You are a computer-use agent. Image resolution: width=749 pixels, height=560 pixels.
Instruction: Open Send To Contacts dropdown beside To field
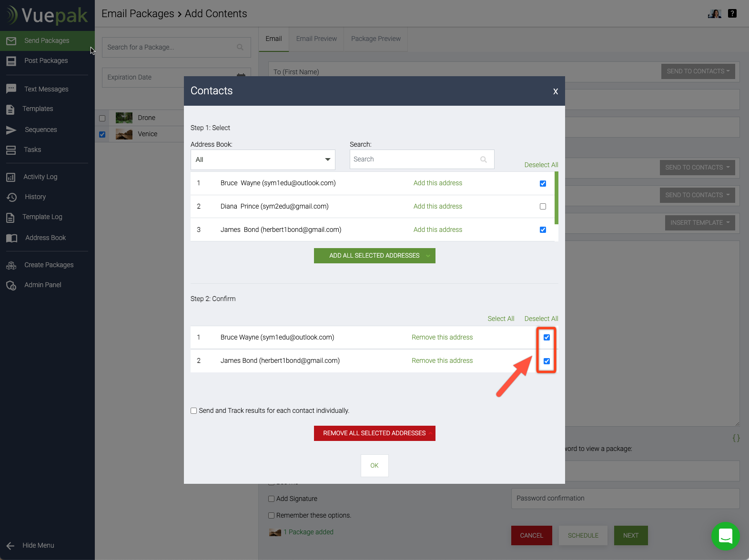(698, 71)
